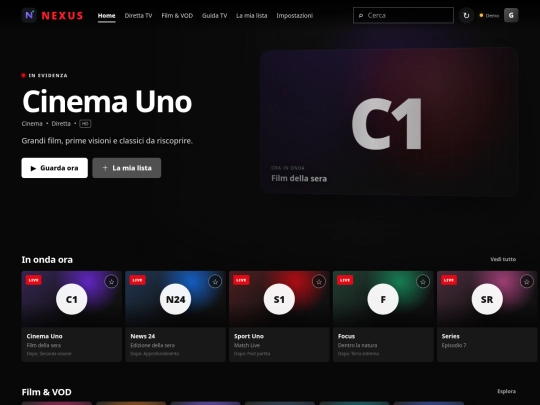The image size is (540, 405).
Task: Open the Guida TV tab
Action: [x=215, y=15]
